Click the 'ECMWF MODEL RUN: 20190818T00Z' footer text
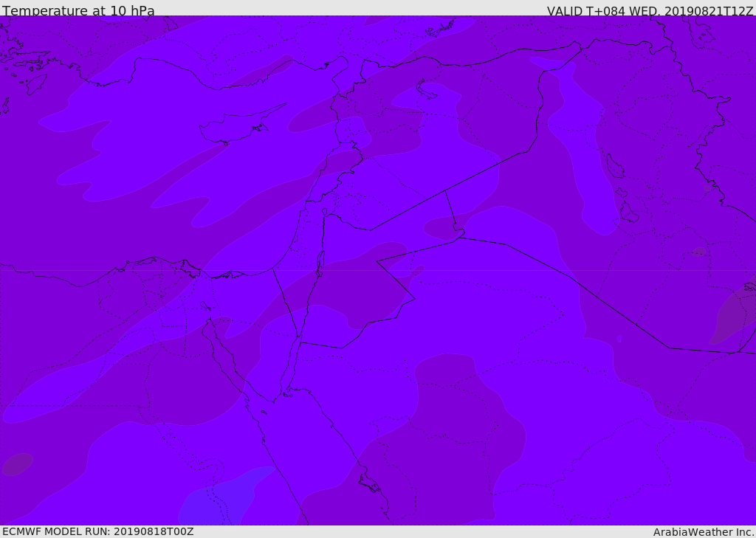 pos(98,531)
